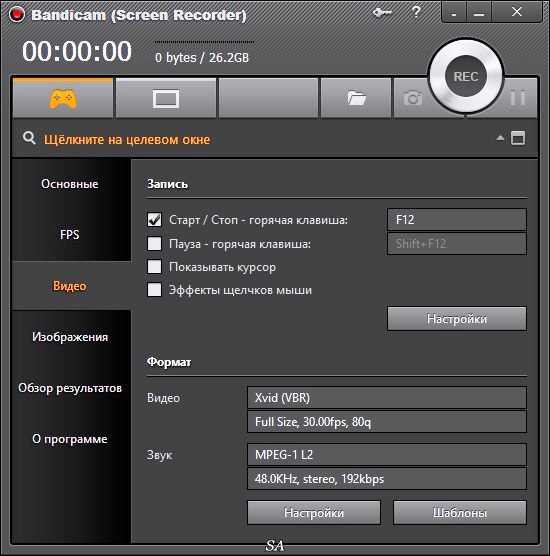
Task: Open the Шаблоны presets button
Action: tap(460, 513)
